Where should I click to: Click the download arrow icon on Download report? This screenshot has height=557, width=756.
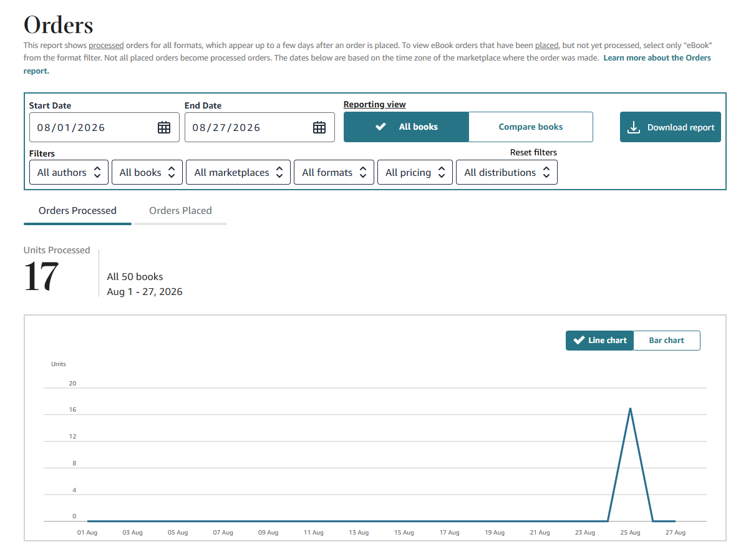pos(634,127)
